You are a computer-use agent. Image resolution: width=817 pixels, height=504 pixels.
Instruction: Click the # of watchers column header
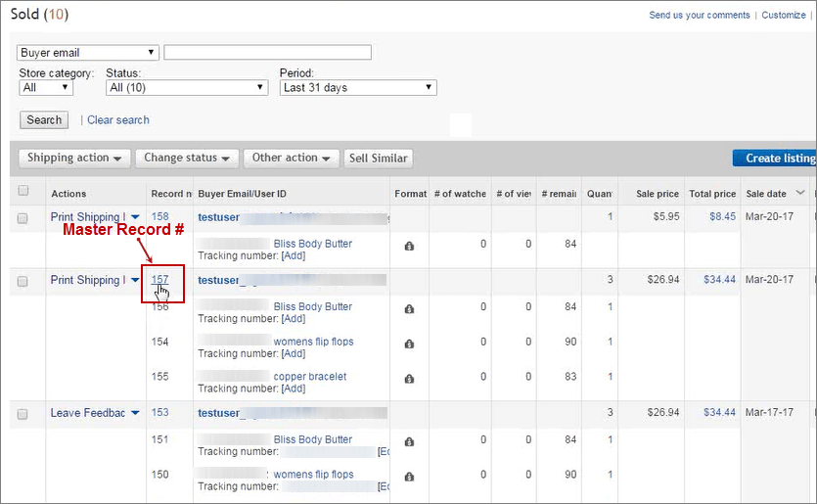click(x=460, y=194)
